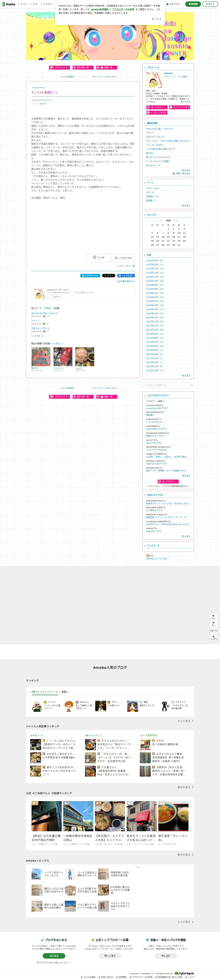
Task: Click the kaiちゃん blogger avatar in ランキング
Action: click(x=69, y=706)
